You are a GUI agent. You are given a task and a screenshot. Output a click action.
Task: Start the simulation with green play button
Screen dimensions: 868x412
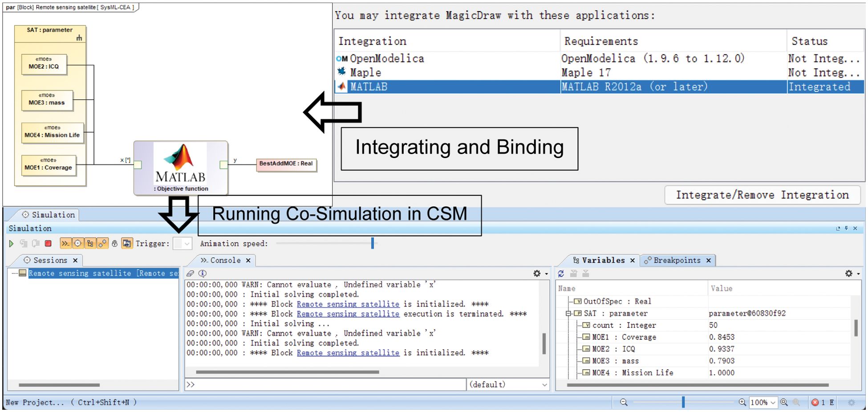pos(11,244)
